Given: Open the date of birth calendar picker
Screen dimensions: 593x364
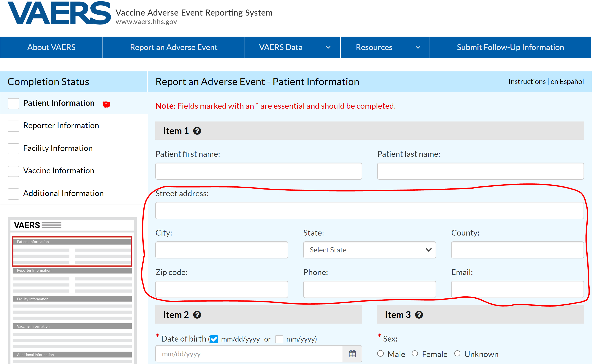Looking at the screenshot, I should click(x=352, y=354).
